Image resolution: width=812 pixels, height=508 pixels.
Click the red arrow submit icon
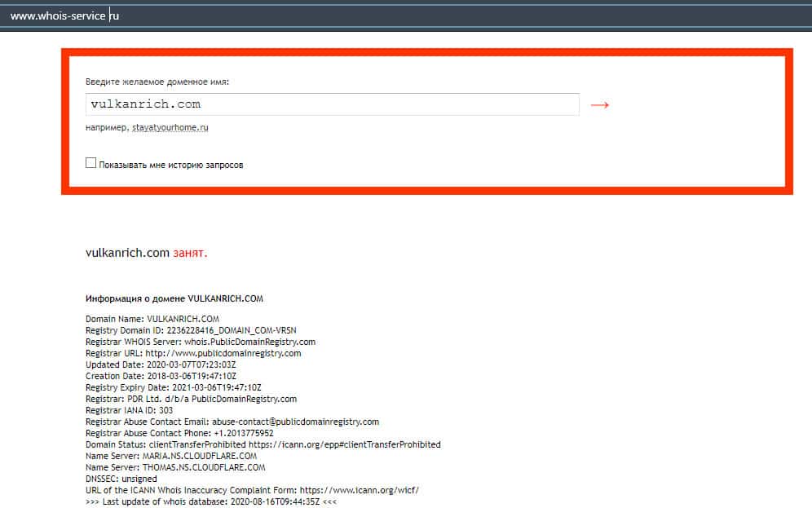point(600,105)
